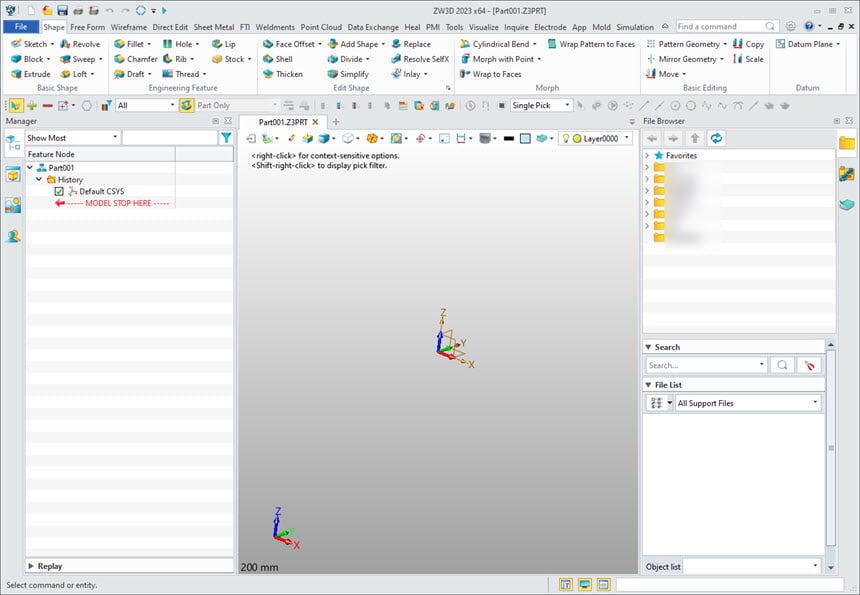Click the light blue face color square
The image size is (860, 595).
coord(525,139)
